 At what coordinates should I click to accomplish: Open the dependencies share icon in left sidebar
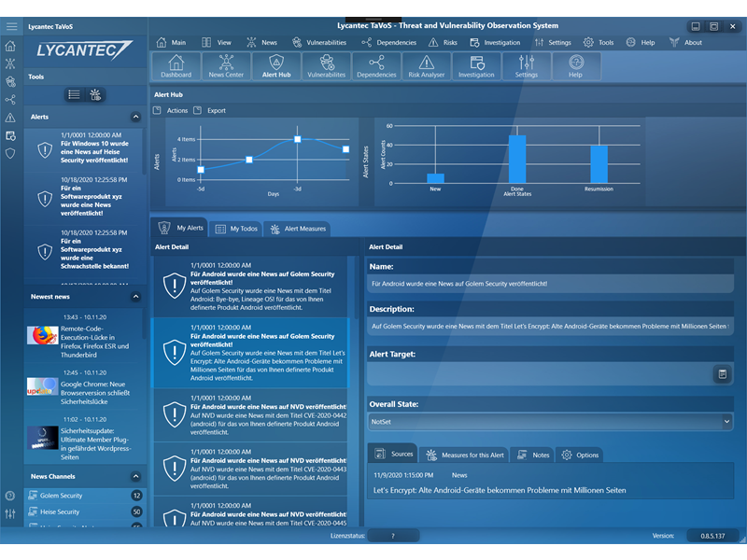[10, 100]
